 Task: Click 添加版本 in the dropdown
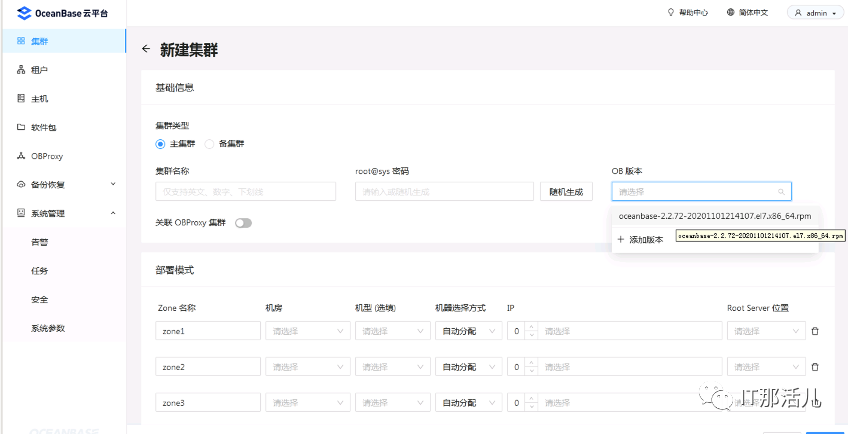646,239
